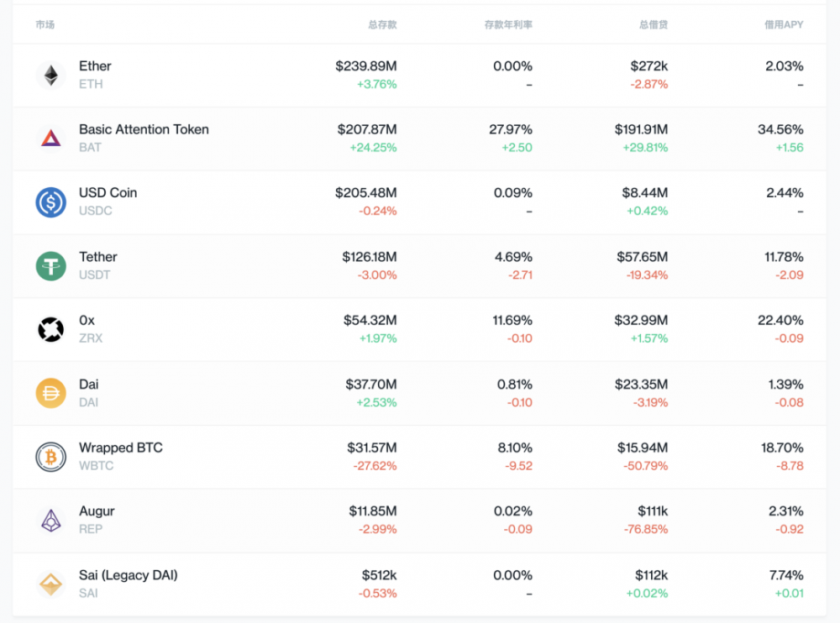Select Tether total supply value $126.18M

[369, 257]
